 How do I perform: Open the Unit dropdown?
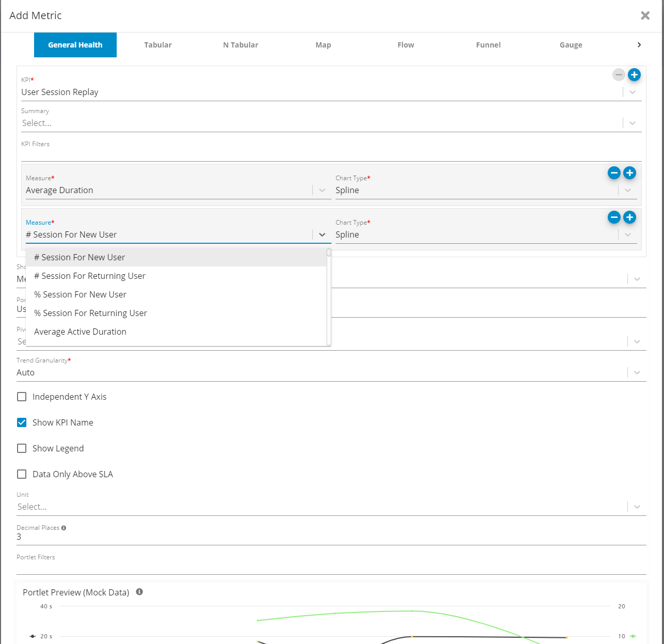tap(637, 507)
